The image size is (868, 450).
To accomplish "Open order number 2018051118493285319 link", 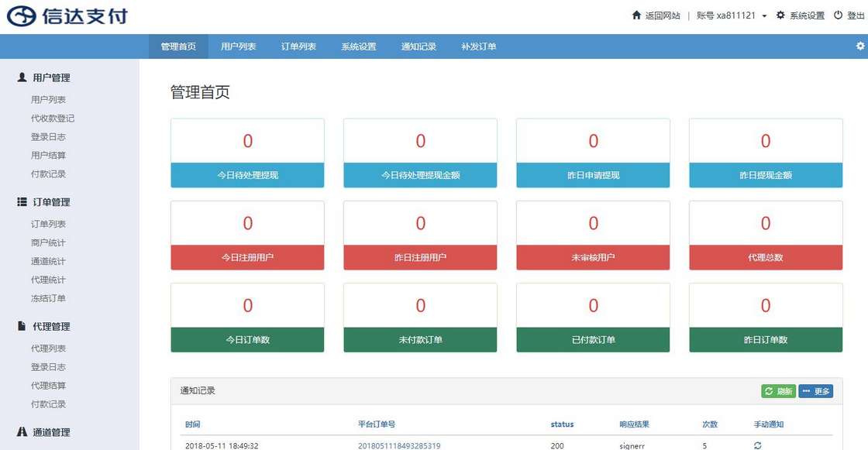I will pyautogui.click(x=399, y=445).
